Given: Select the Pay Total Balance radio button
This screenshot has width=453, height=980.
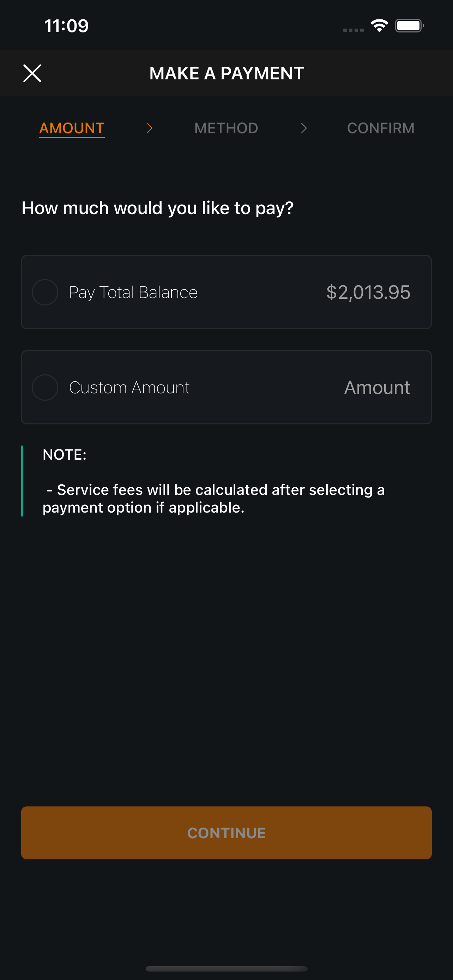Looking at the screenshot, I should coord(45,292).
